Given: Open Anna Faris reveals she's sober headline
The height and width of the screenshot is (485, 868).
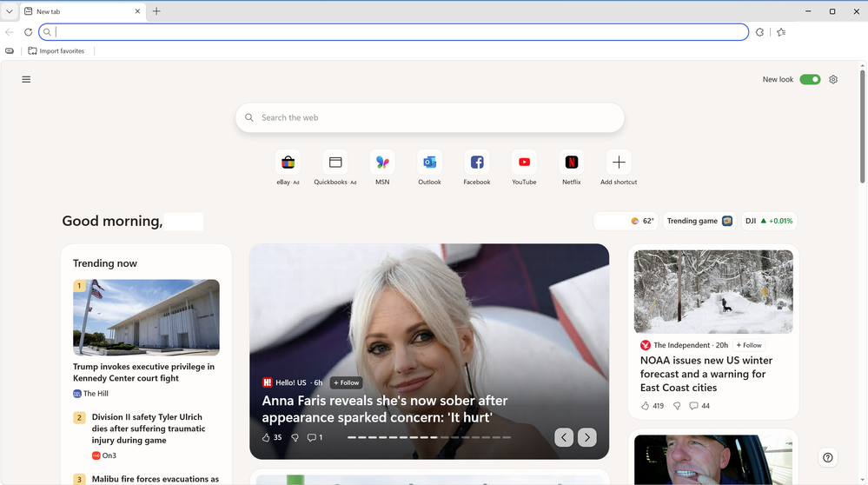Looking at the screenshot, I should pos(385,409).
